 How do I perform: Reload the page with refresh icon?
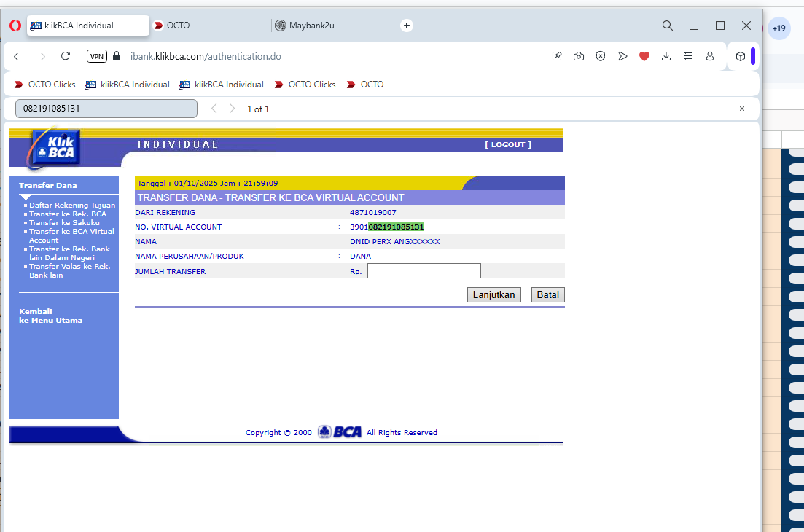(65, 56)
